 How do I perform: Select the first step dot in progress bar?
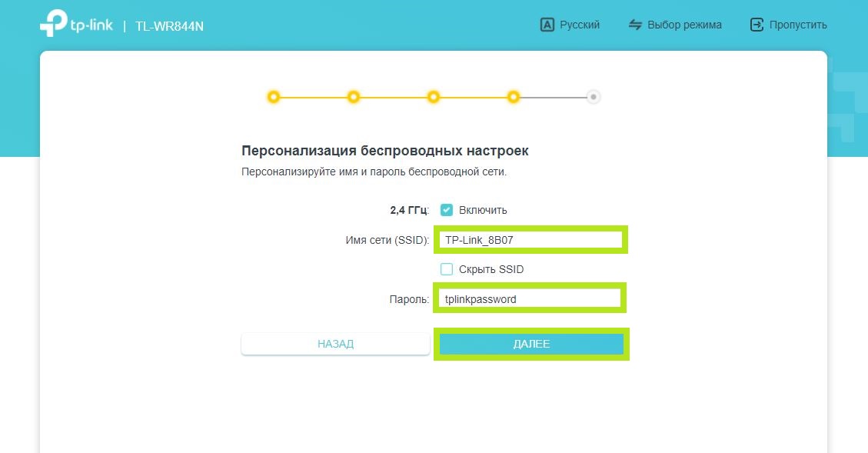pos(274,97)
